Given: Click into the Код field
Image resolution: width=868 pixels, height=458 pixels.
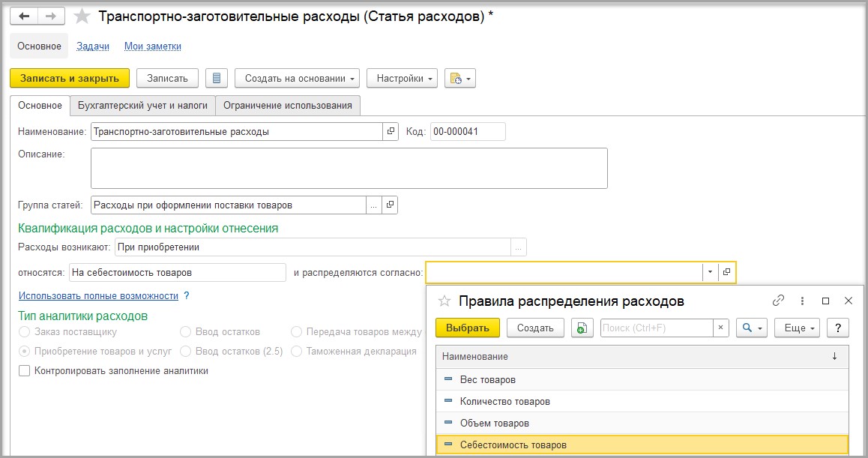Looking at the screenshot, I should coord(468,131).
